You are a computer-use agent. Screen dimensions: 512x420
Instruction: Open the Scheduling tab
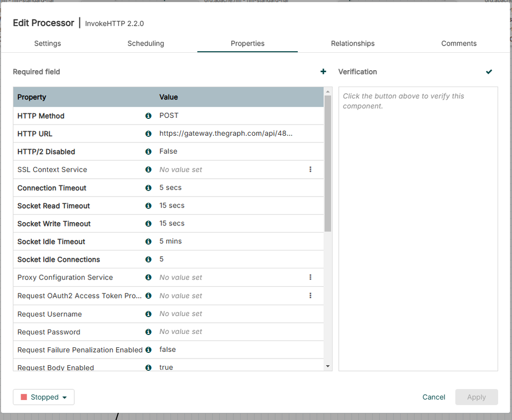(146, 44)
